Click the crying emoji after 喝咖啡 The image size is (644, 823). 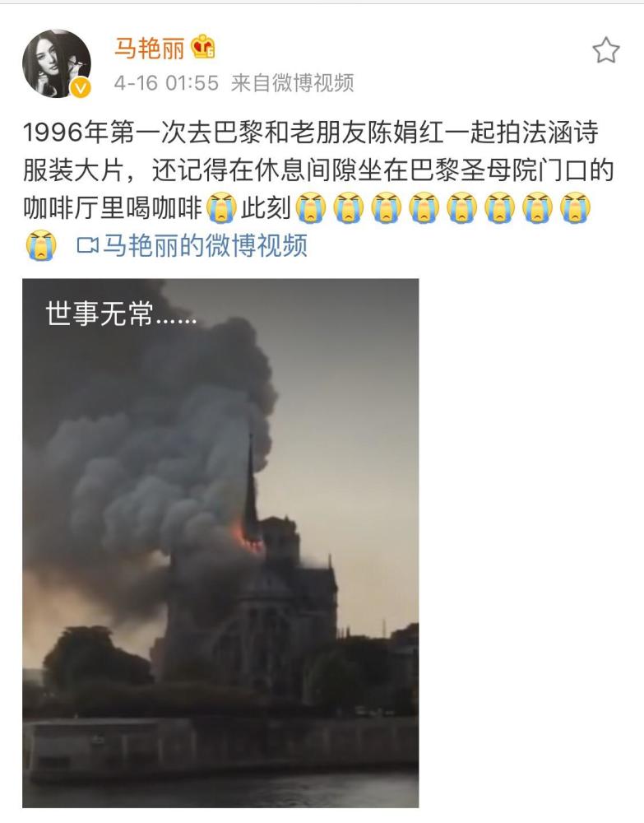[x=221, y=208]
